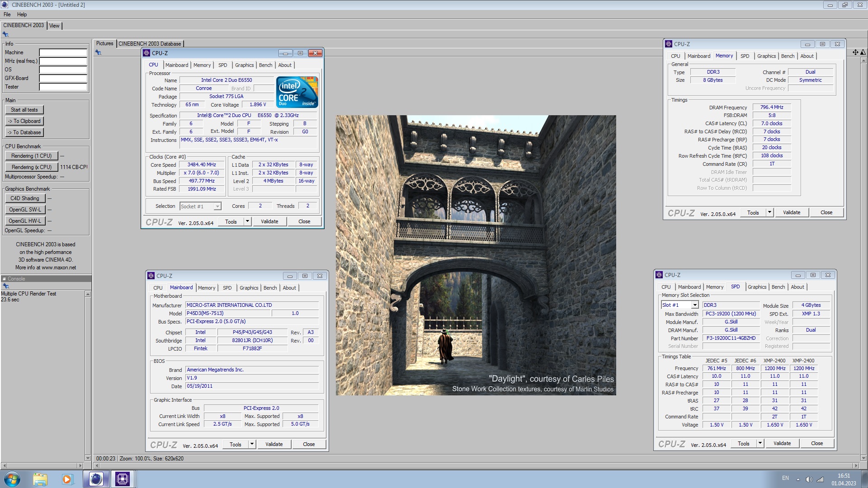Click Validate in the CPU window
The width and height of the screenshot is (868, 488).
coord(269,221)
